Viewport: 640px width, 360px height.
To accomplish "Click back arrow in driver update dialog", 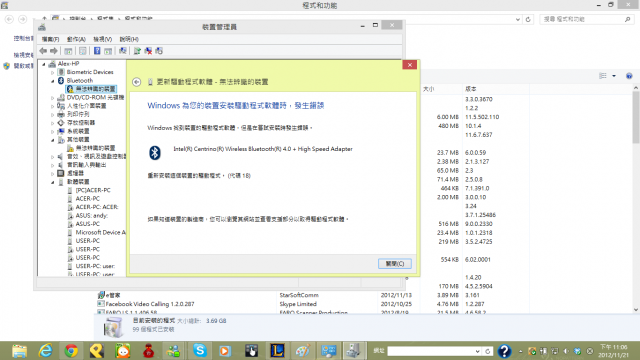I will 137,82.
